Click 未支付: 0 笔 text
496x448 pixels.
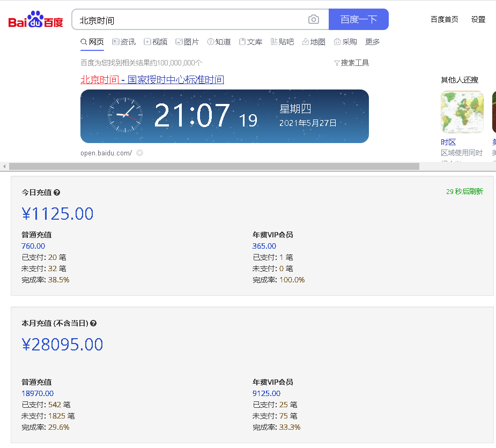[x=273, y=268]
